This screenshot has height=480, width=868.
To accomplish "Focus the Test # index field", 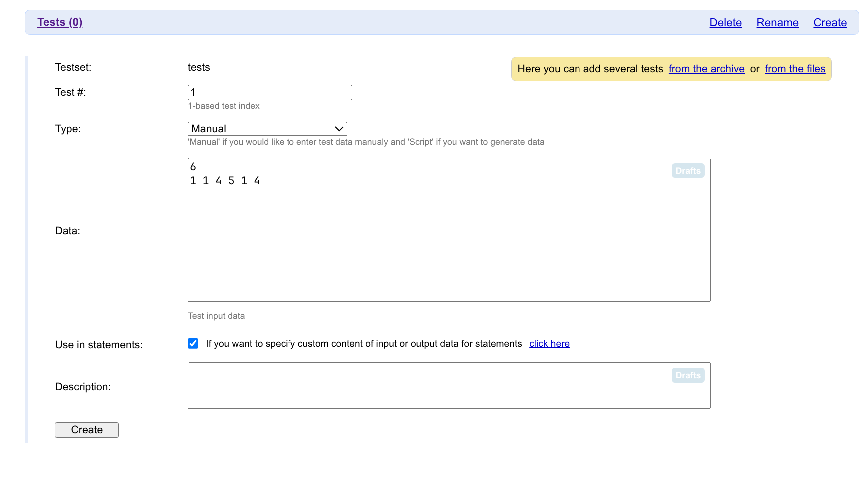I will (270, 92).
